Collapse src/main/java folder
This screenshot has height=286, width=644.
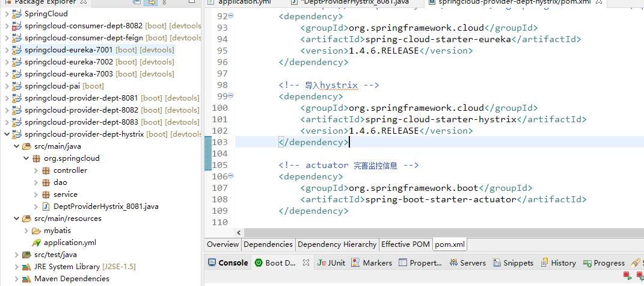tap(16, 146)
